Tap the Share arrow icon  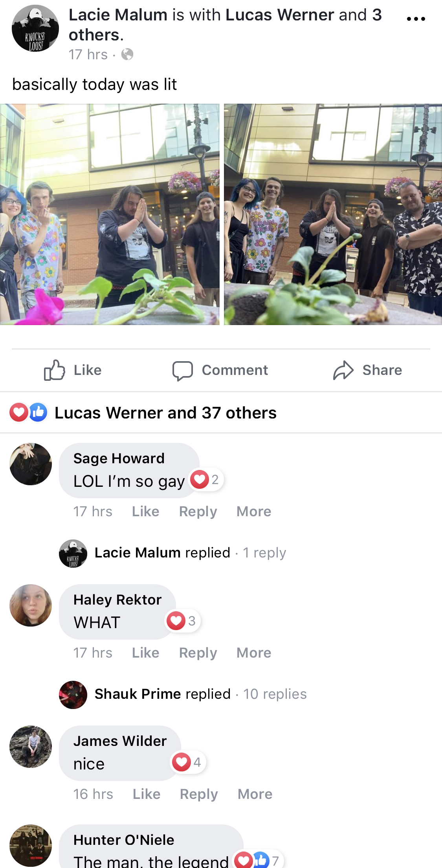pos(343,370)
